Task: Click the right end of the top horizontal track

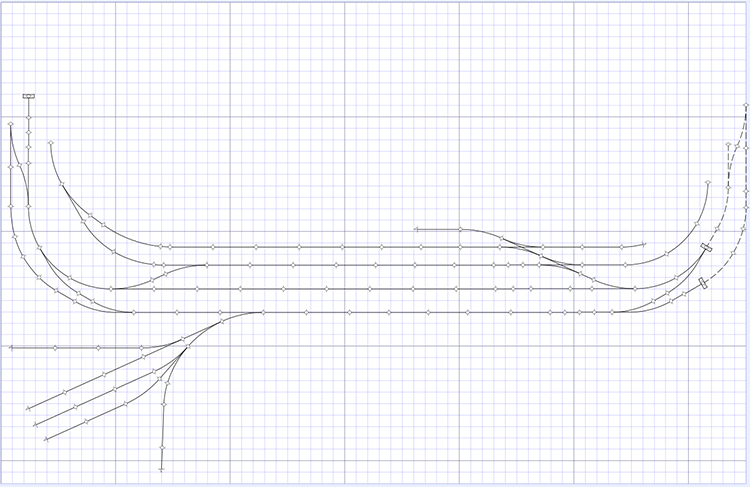Action: point(645,246)
